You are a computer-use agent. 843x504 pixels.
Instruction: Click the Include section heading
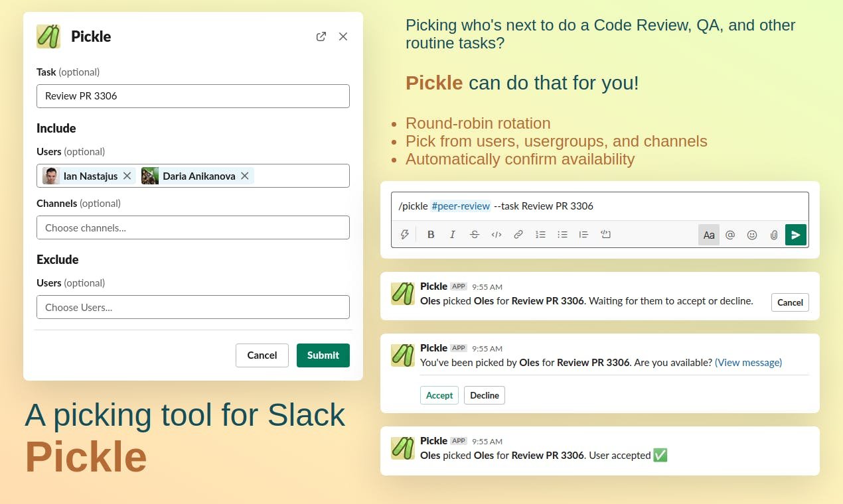(x=56, y=128)
